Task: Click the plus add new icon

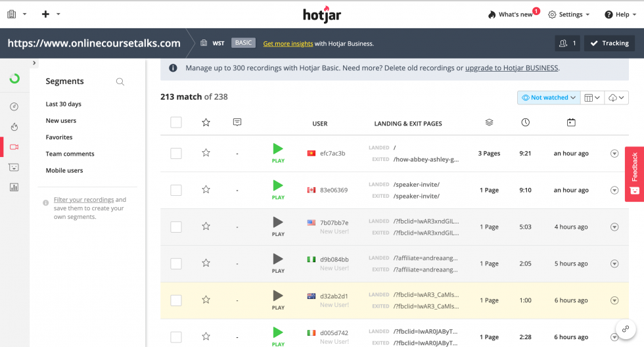Action: 45,14
